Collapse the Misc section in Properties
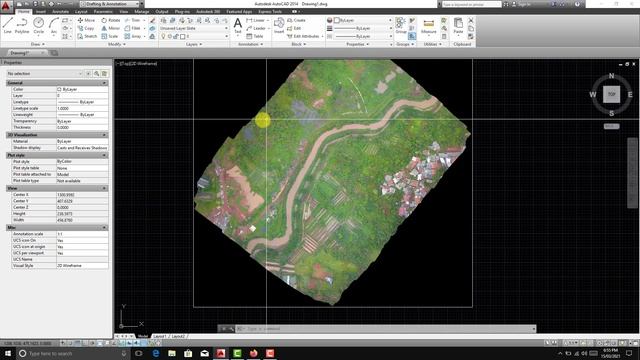 (104, 228)
